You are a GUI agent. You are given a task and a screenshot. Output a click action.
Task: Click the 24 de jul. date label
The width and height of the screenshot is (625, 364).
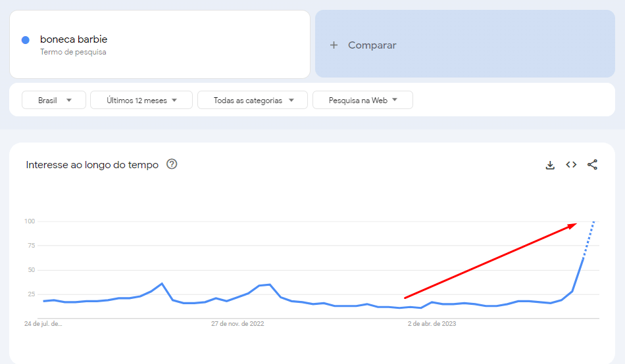click(x=43, y=324)
